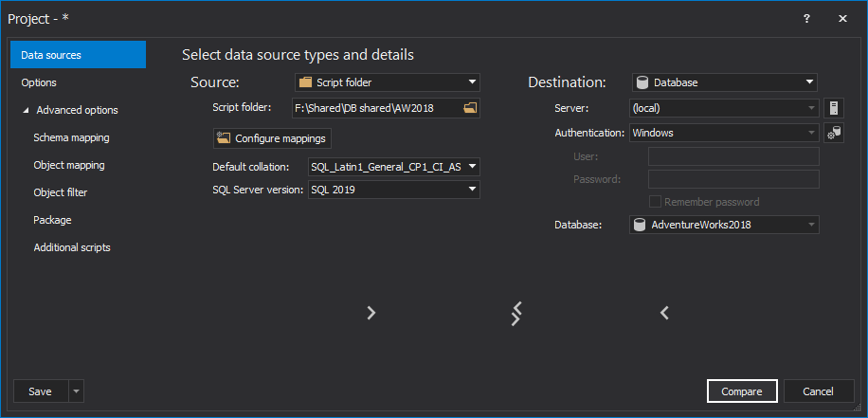Open the Schema mapping page

[71, 137]
